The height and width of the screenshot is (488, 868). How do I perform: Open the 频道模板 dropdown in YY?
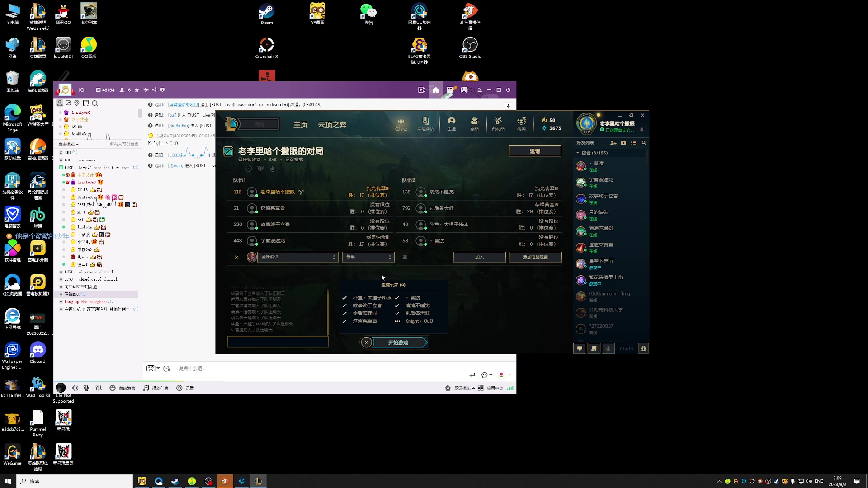(464, 388)
